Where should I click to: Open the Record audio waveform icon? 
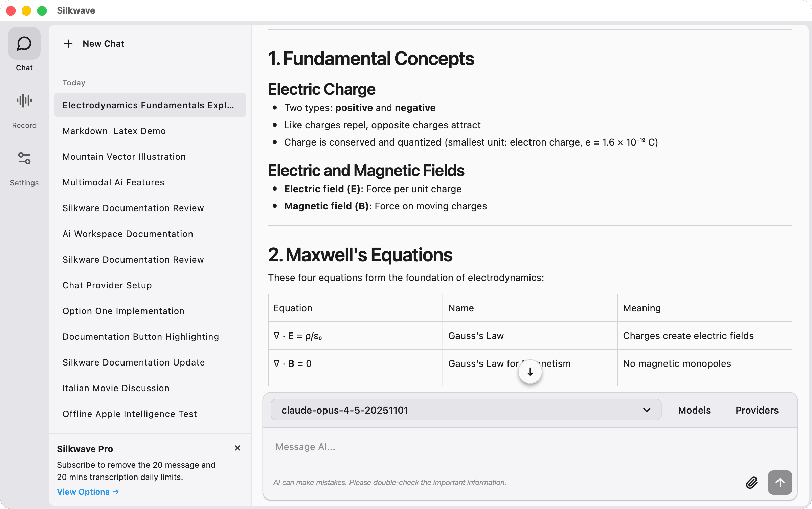24,101
